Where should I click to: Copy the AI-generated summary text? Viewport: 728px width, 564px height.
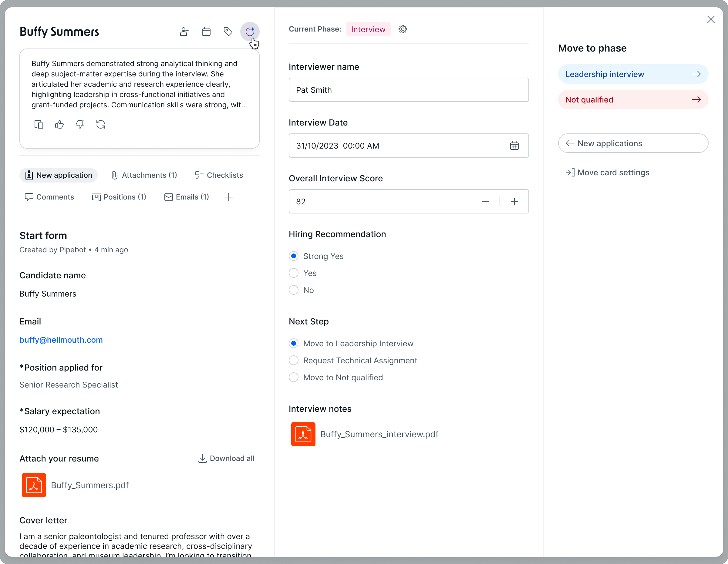[39, 124]
